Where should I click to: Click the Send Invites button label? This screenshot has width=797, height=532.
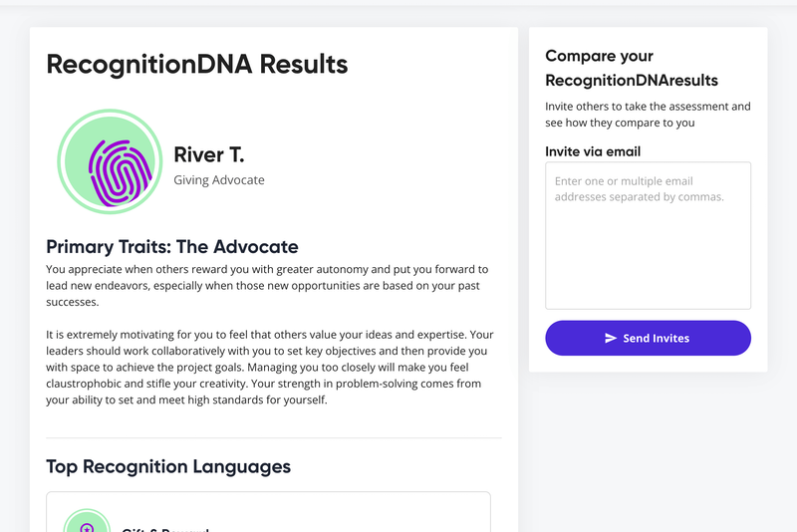pyautogui.click(x=656, y=338)
